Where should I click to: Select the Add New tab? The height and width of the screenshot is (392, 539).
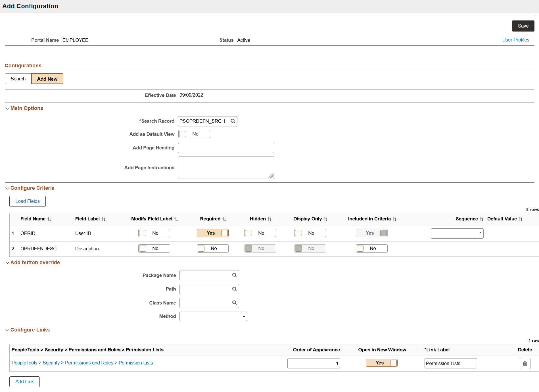(x=47, y=79)
